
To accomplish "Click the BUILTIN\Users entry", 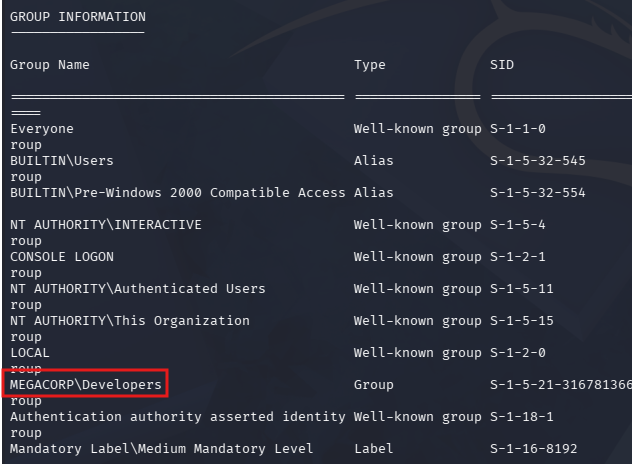I will pos(62,161).
